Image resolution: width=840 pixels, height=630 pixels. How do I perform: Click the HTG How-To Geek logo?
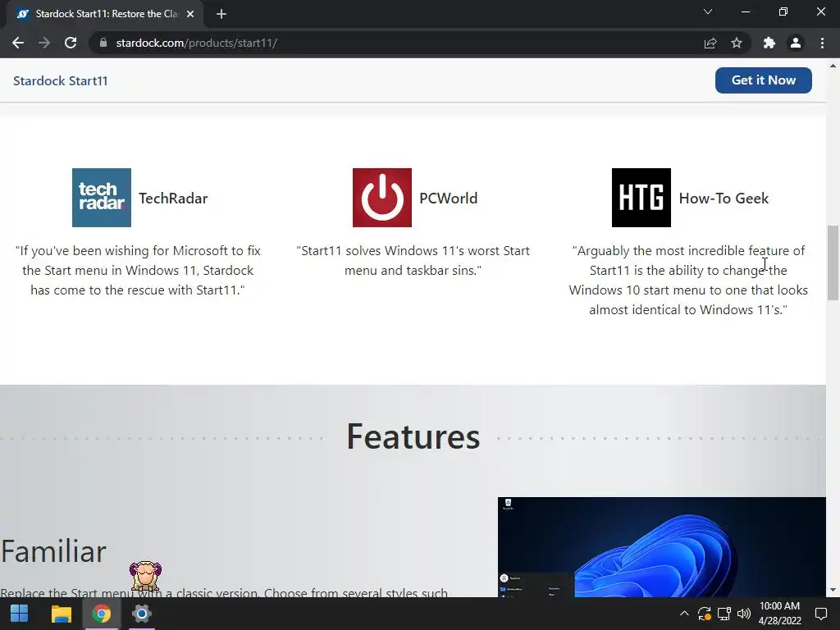(x=641, y=198)
